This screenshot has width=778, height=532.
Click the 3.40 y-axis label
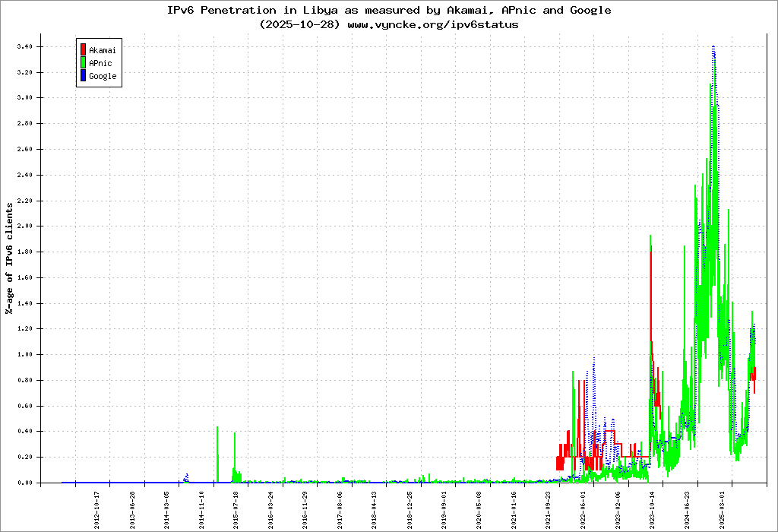point(24,46)
